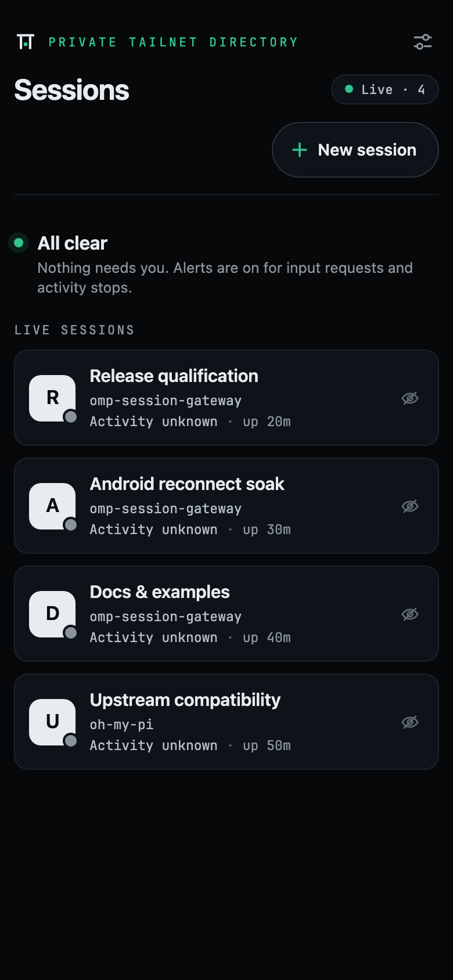Click the D avatar for Docs & examples
453x980 pixels.
(x=52, y=614)
